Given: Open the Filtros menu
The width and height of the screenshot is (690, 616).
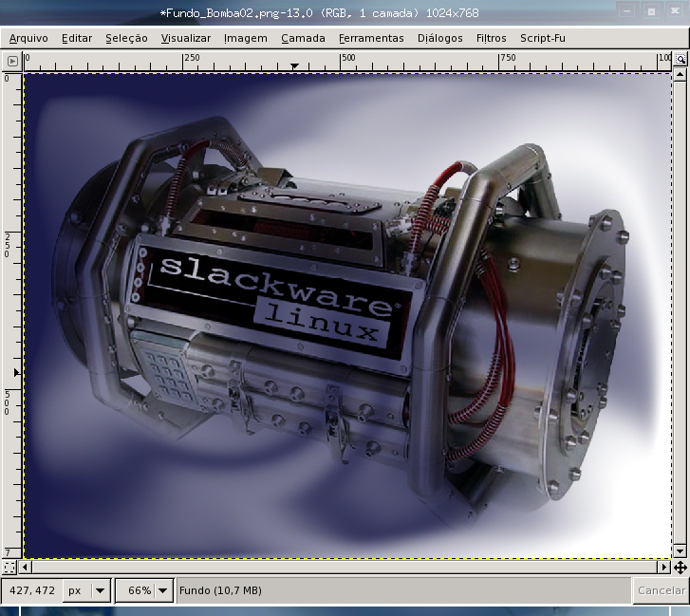Looking at the screenshot, I should pos(491,38).
